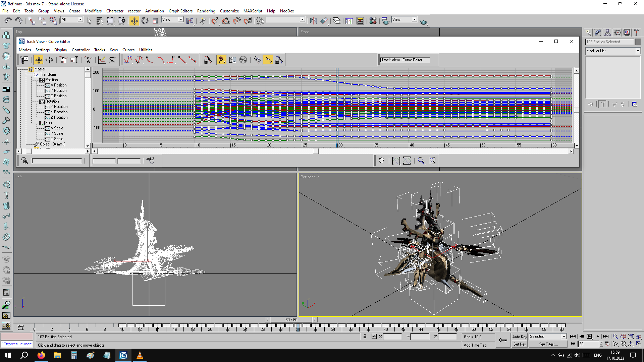The height and width of the screenshot is (362, 644).
Task: Click the Select and Rotate tool
Action: coord(145,21)
